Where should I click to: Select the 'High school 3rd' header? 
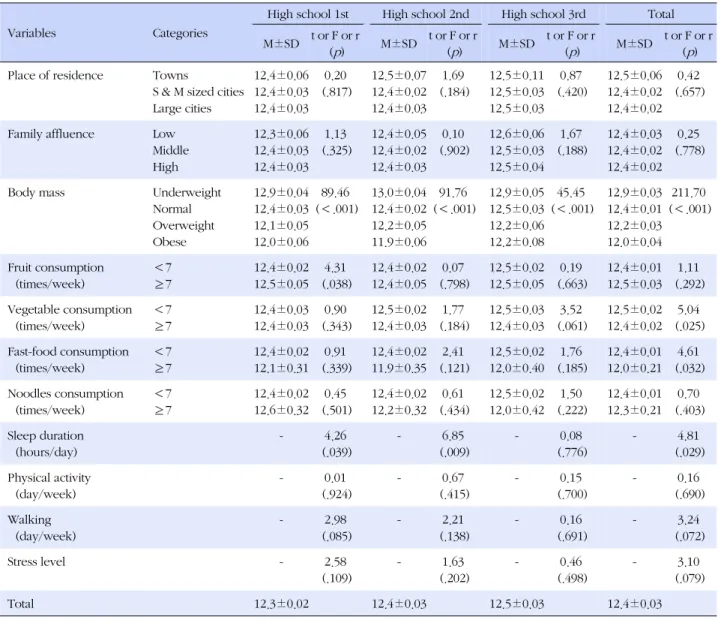pos(543,14)
